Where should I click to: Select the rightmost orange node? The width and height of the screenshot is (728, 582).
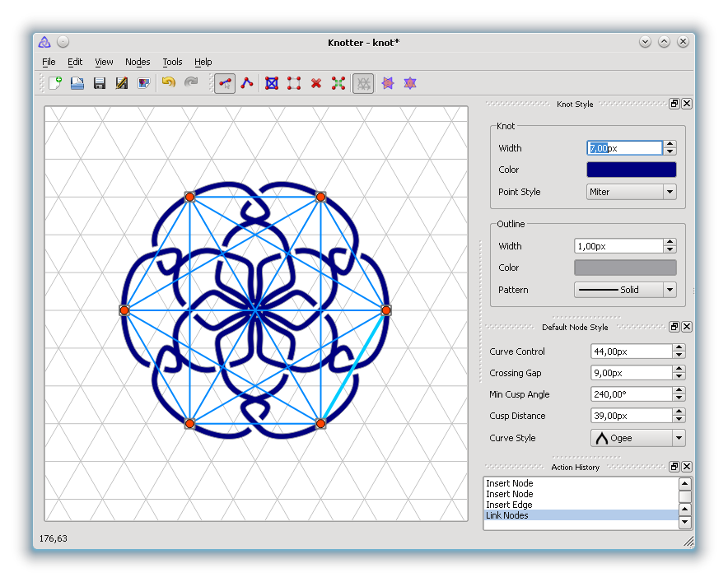[x=386, y=310]
